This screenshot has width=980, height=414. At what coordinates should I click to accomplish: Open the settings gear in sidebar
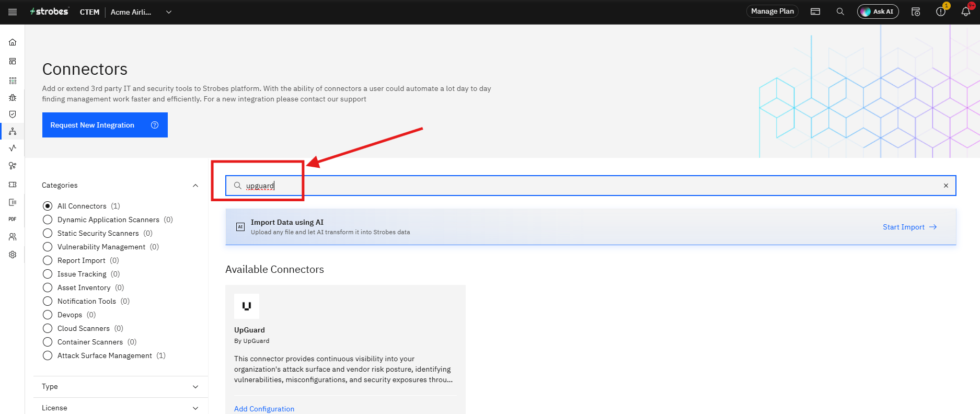(13, 255)
